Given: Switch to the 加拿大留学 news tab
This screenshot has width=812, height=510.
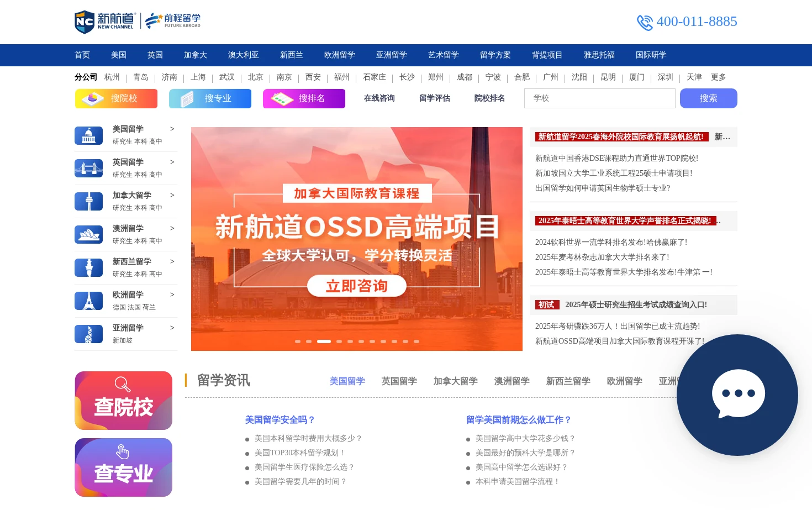Looking at the screenshot, I should [x=456, y=381].
